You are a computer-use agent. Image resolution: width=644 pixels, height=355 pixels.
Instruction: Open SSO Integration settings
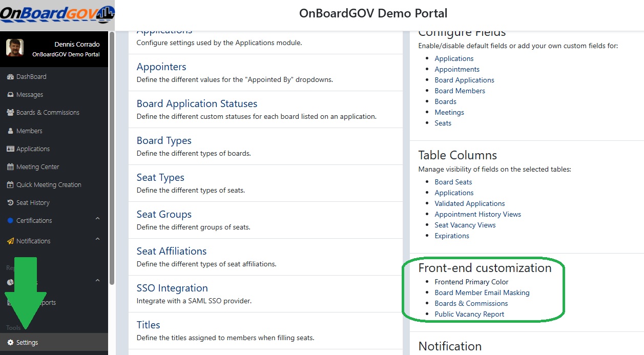[x=172, y=288]
